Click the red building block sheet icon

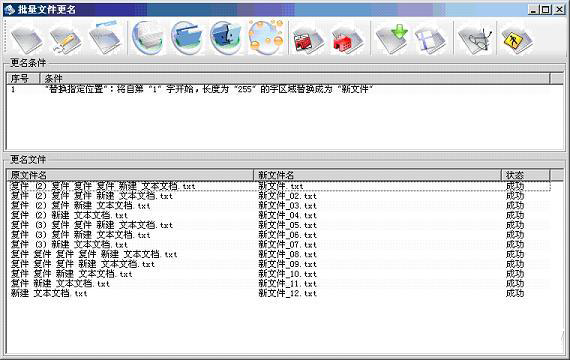[347, 40]
